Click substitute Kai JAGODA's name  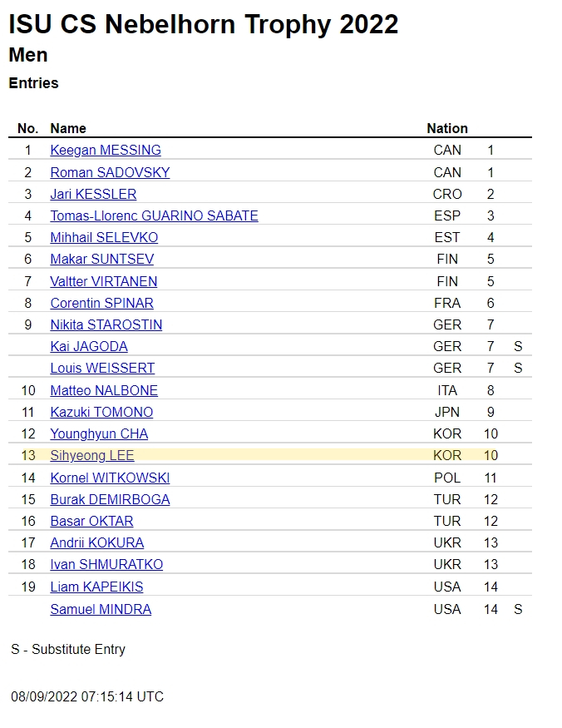89,346
